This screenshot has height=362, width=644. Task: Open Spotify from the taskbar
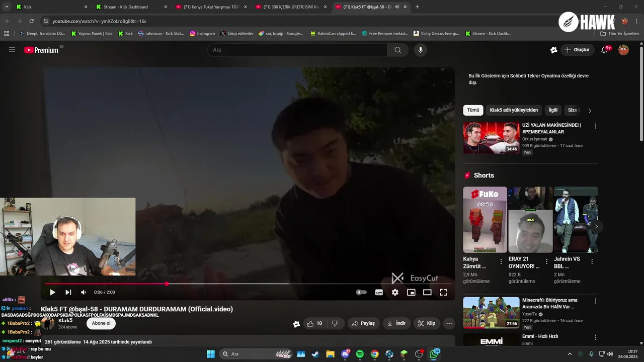[360, 354]
